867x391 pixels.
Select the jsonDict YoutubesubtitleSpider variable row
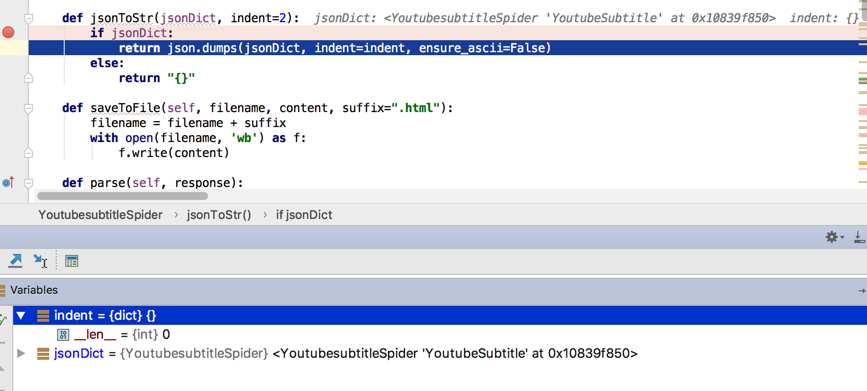click(x=440, y=353)
